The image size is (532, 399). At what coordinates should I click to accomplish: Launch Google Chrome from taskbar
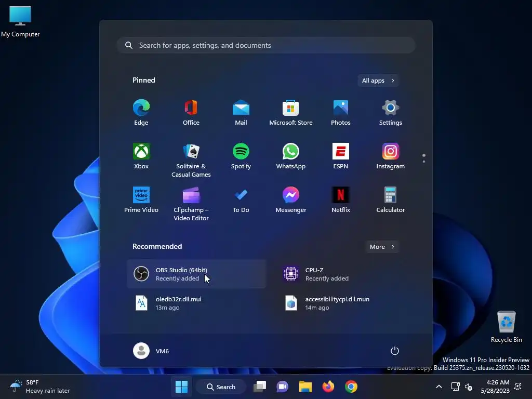coord(351,387)
